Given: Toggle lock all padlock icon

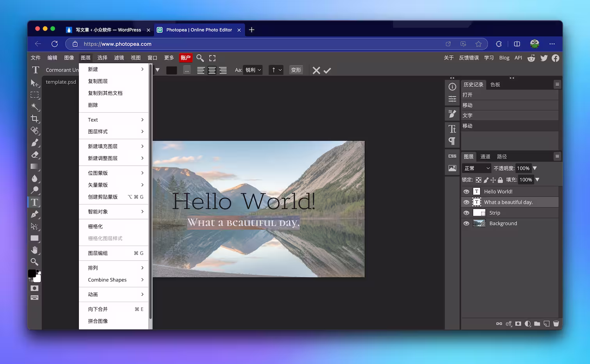Looking at the screenshot, I should [500, 180].
